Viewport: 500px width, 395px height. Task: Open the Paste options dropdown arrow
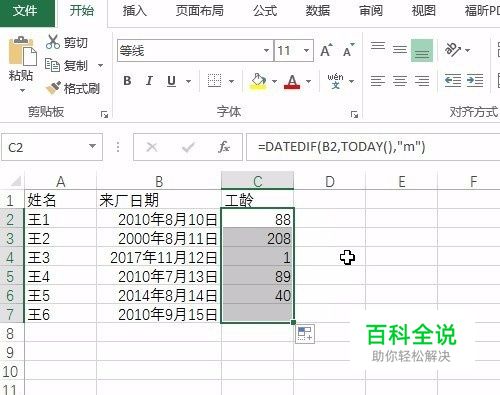[x=22, y=91]
